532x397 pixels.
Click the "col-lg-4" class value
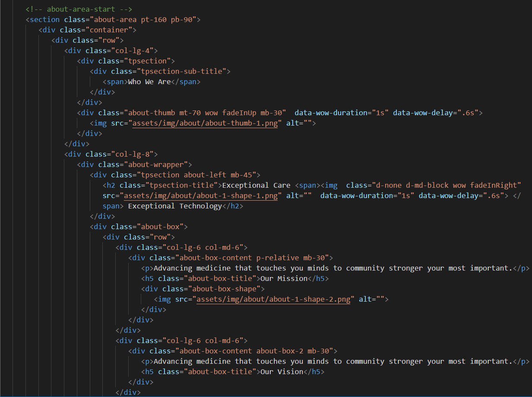(134, 51)
